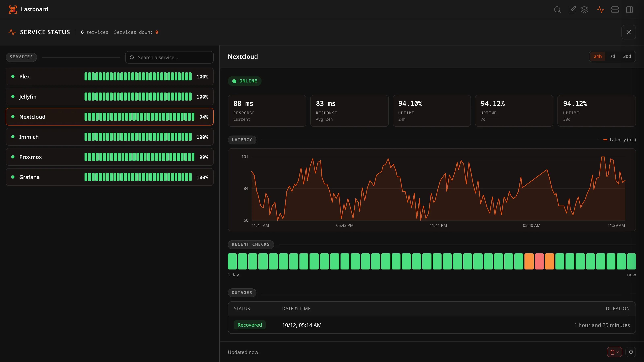Select the Proxmox service row
This screenshot has height=362, width=644.
coord(109,157)
